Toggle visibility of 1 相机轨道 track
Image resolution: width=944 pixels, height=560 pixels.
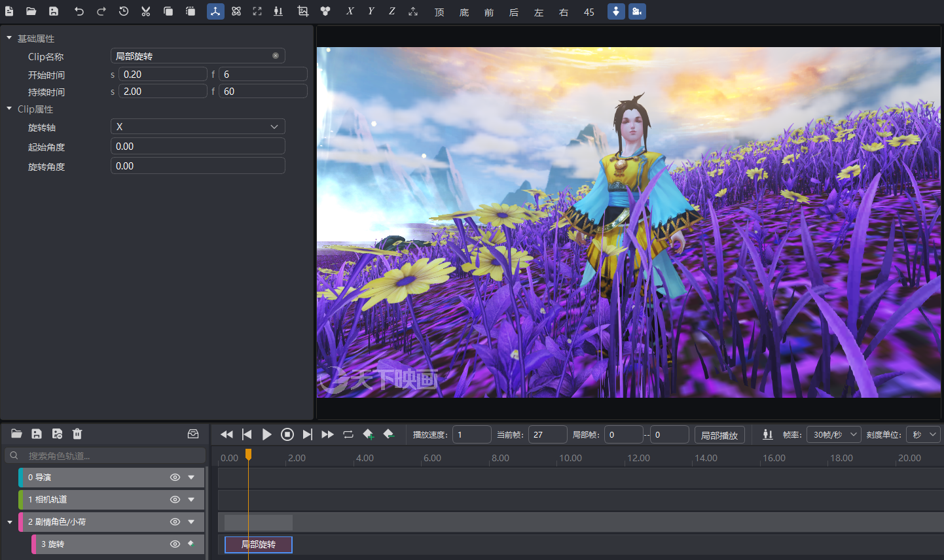pyautogui.click(x=175, y=500)
